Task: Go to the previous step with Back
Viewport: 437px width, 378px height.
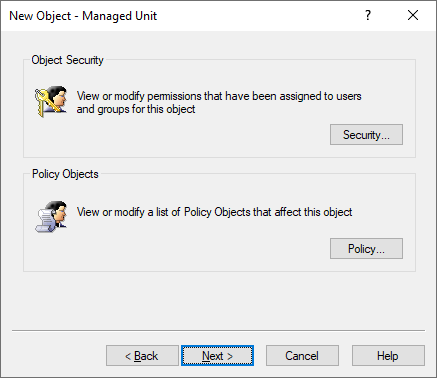Action: pyautogui.click(x=142, y=356)
